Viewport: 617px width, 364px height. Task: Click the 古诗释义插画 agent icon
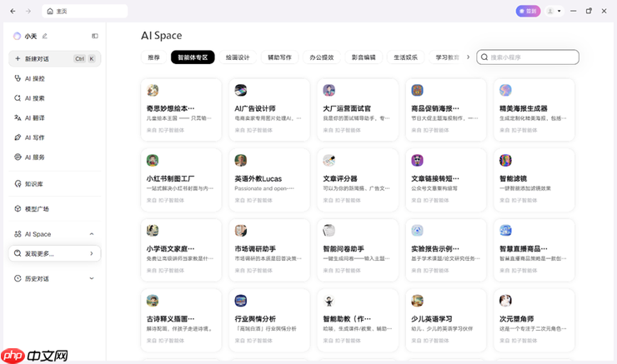coord(153,301)
